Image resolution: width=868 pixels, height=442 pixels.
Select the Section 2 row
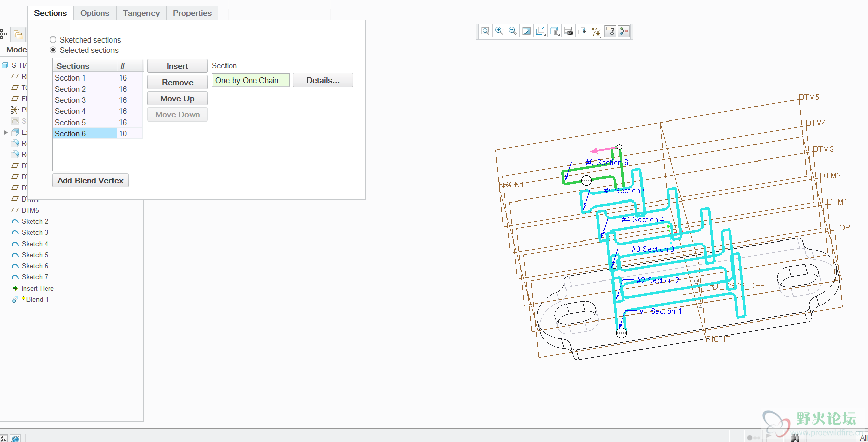pos(98,89)
